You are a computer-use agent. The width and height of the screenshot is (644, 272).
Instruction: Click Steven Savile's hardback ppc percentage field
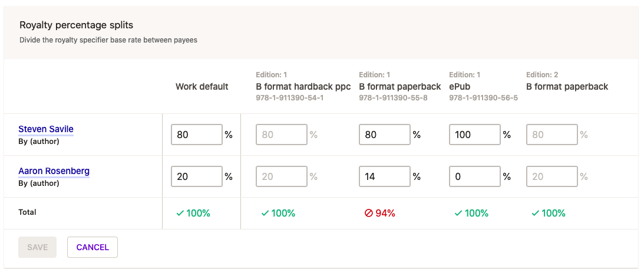[281, 135]
